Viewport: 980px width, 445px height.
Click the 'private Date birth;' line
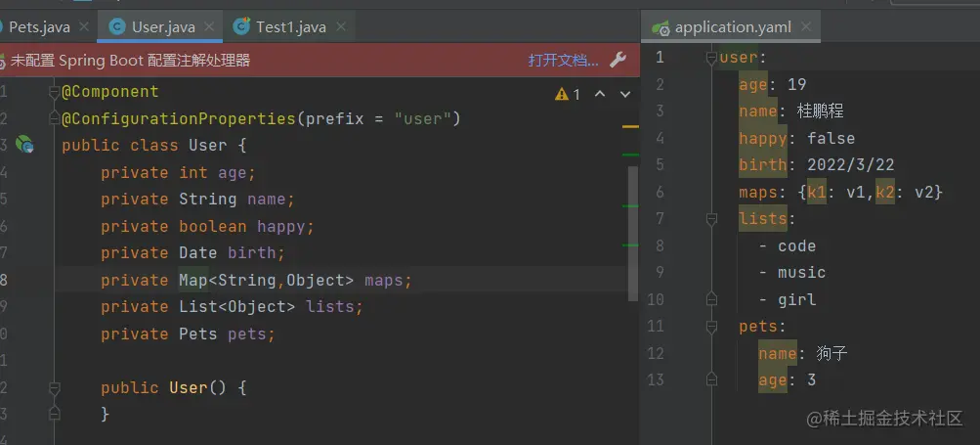tap(192, 253)
